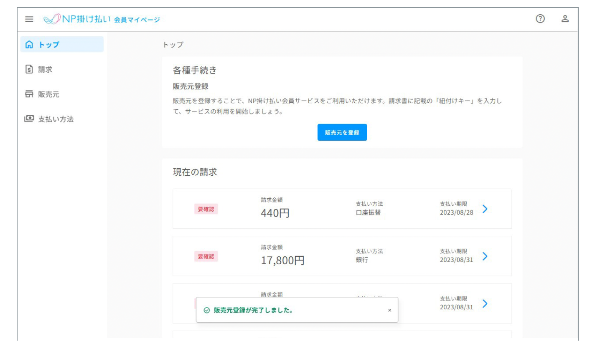The image size is (605, 364).
Task: Open the 440円 invoice amount
Action: point(275,213)
